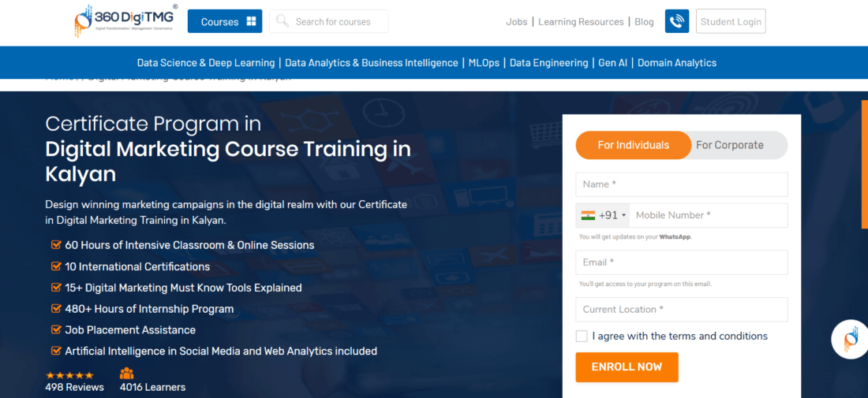
Task: Open the Data Engineering menu item
Action: pos(548,63)
